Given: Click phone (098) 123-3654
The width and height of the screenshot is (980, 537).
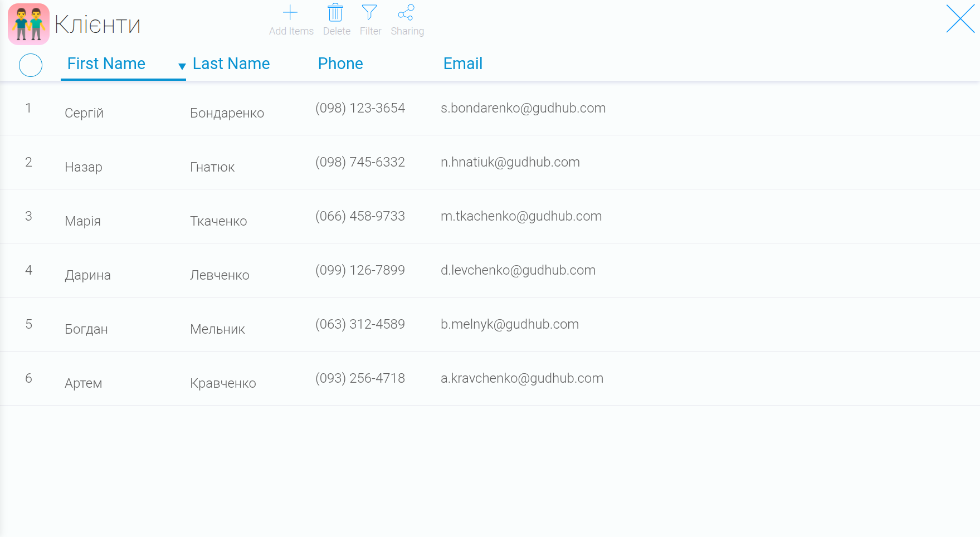Looking at the screenshot, I should (360, 108).
